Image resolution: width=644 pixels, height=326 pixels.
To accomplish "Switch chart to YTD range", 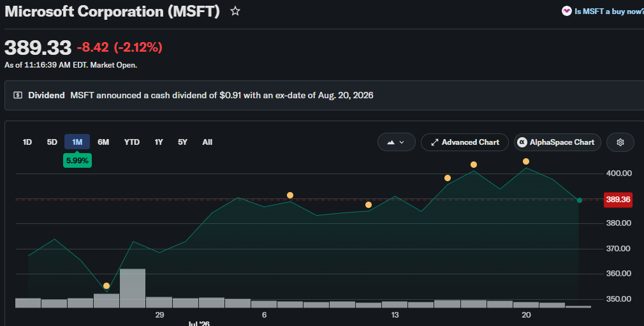I will click(132, 142).
